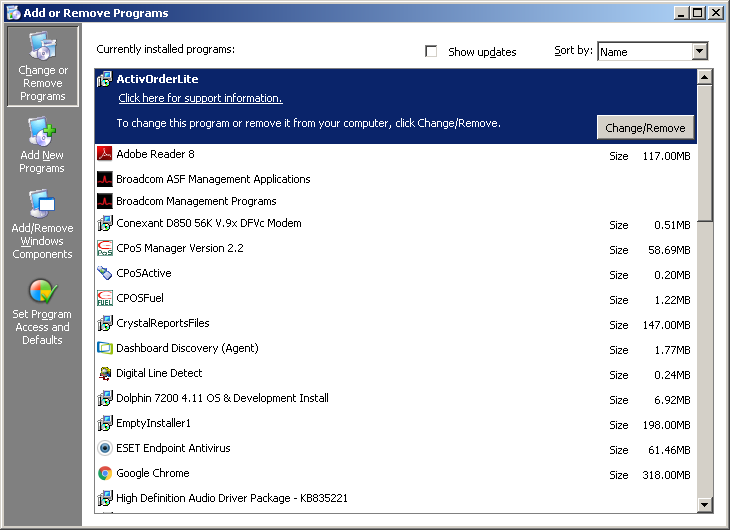Select the CrystalReportsFiles entry

(x=395, y=324)
